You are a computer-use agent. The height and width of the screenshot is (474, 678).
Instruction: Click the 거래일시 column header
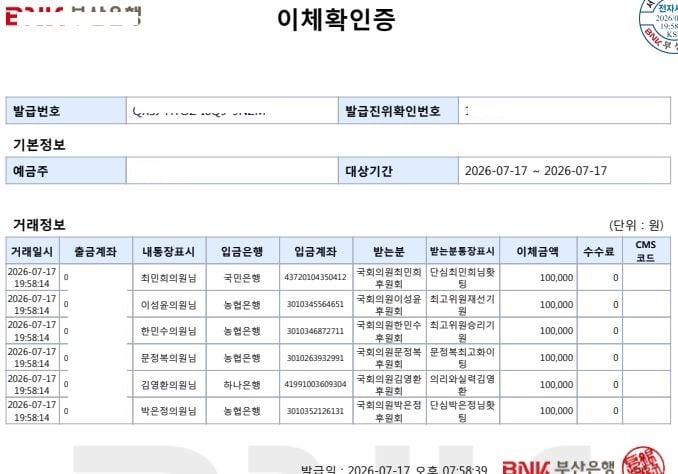click(32, 251)
